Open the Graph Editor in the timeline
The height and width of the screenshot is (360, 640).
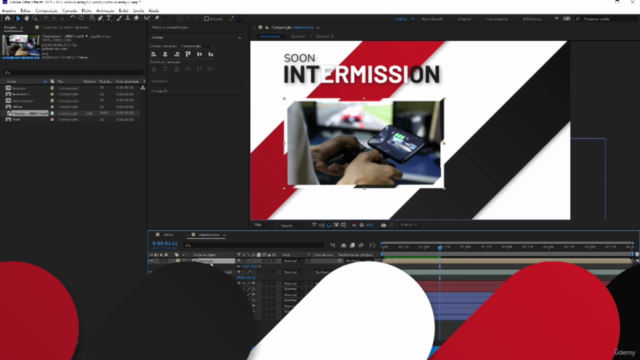(372, 245)
